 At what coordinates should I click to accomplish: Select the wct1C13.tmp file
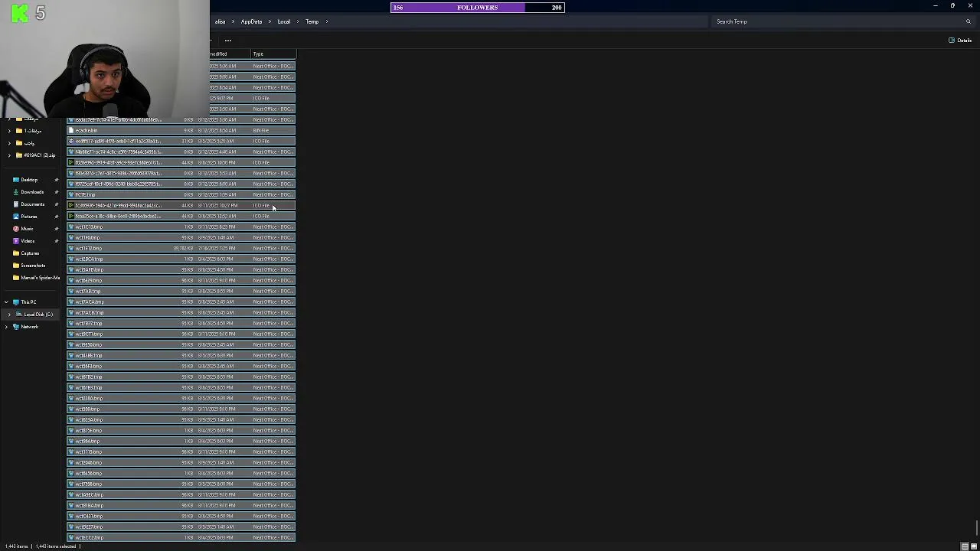pyautogui.click(x=181, y=227)
